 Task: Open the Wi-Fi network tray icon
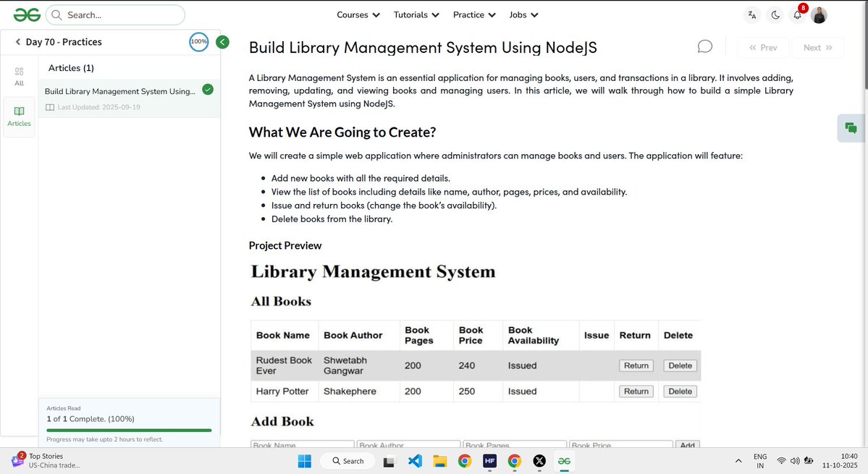(x=781, y=461)
